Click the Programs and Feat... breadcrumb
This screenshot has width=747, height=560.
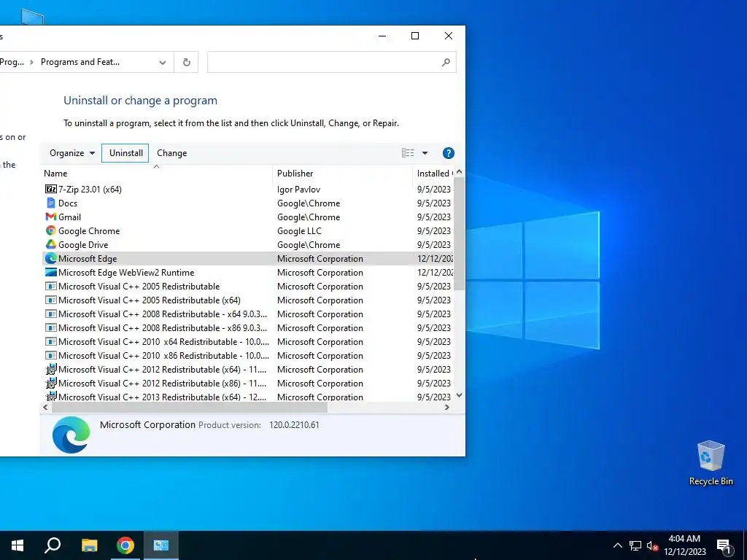point(80,62)
